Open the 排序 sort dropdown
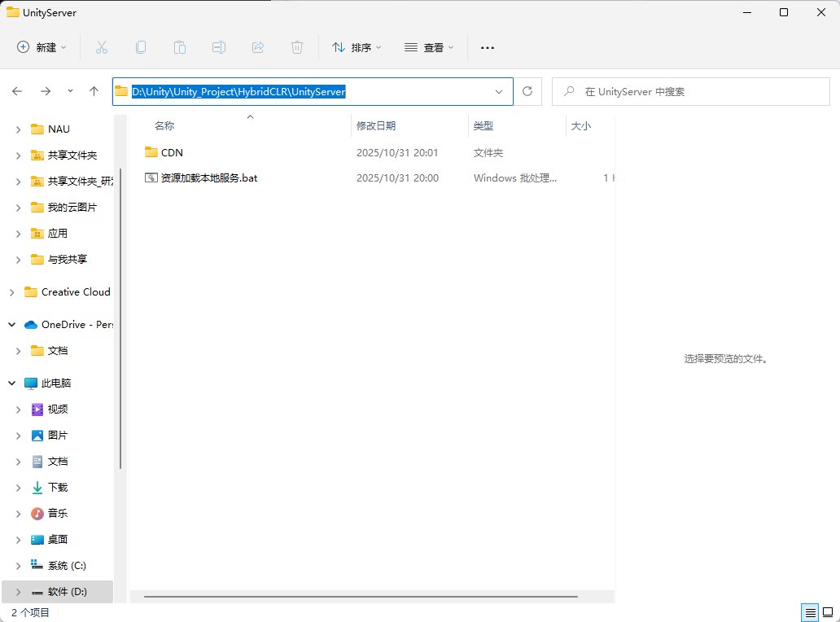 click(357, 47)
